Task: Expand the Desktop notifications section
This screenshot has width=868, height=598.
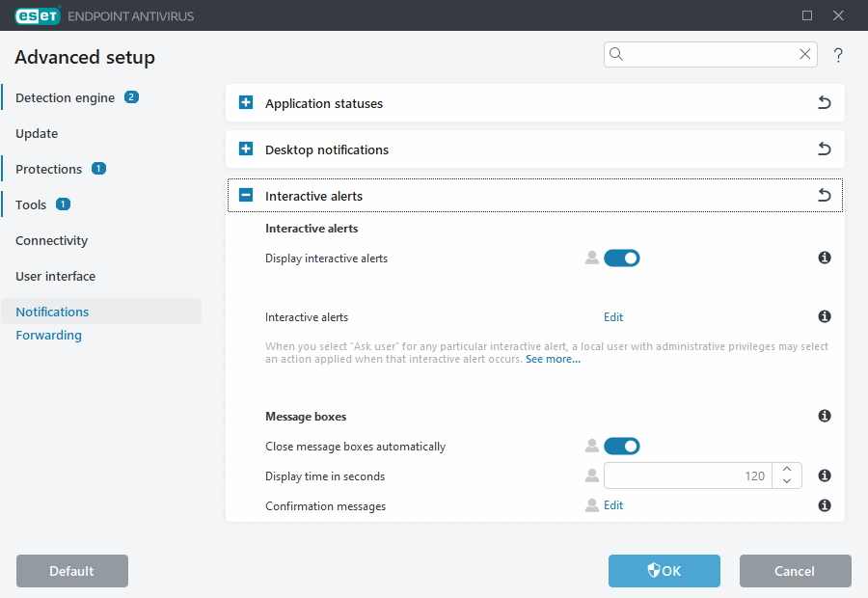Action: tap(245, 149)
